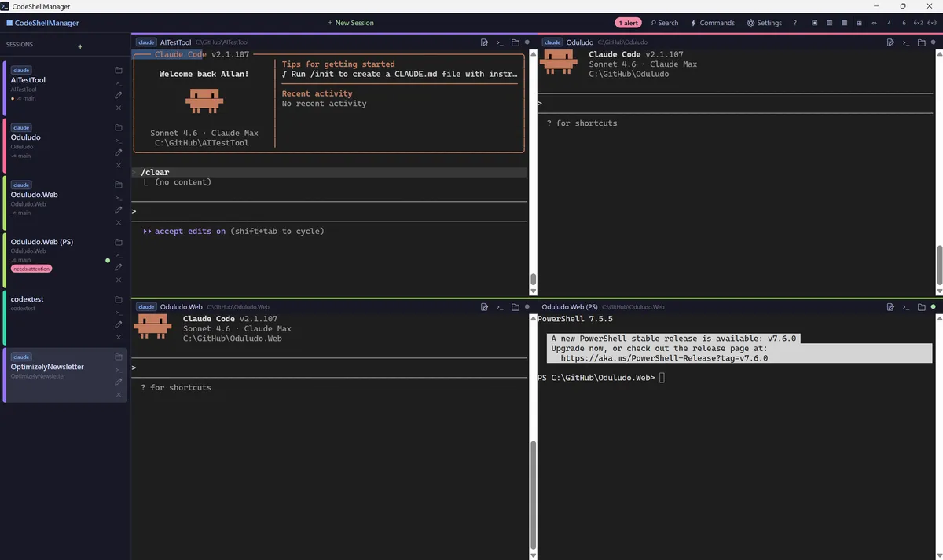
Task: Rename the Oduludo.Web session with pencil icon
Action: (119, 210)
